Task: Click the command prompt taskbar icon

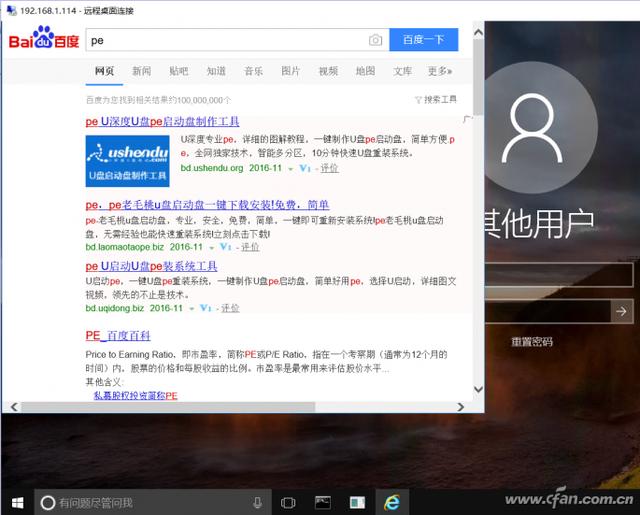Action: pos(323,503)
